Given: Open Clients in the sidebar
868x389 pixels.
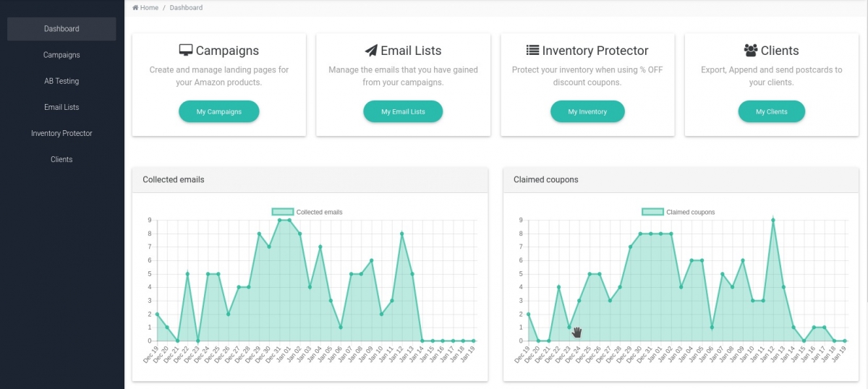Looking at the screenshot, I should [x=61, y=159].
